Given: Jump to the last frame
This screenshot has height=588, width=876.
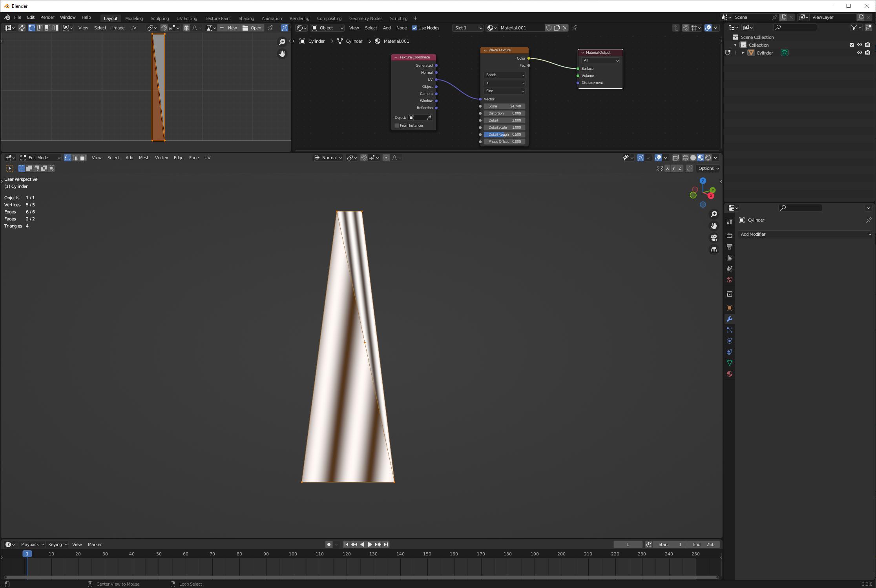Looking at the screenshot, I should pos(386,544).
